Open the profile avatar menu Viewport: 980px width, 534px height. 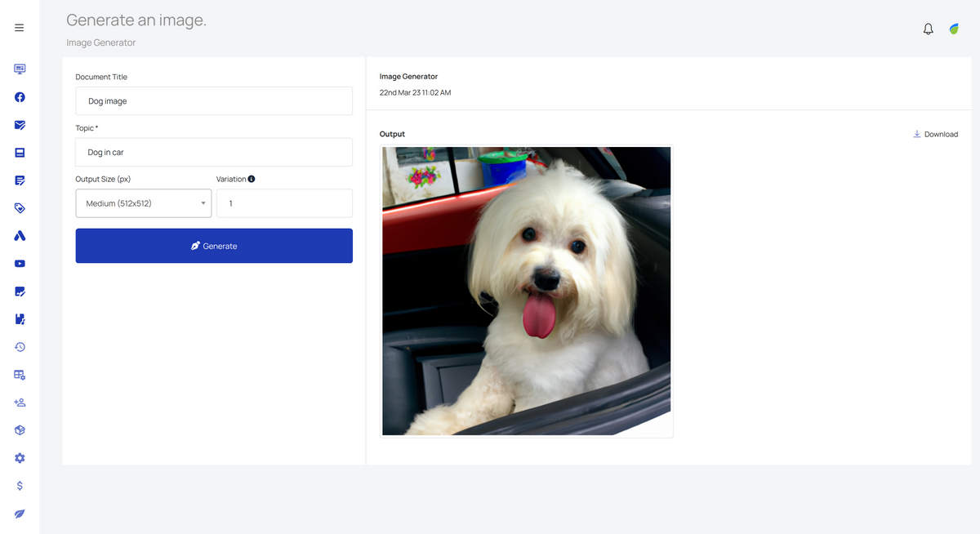954,29
